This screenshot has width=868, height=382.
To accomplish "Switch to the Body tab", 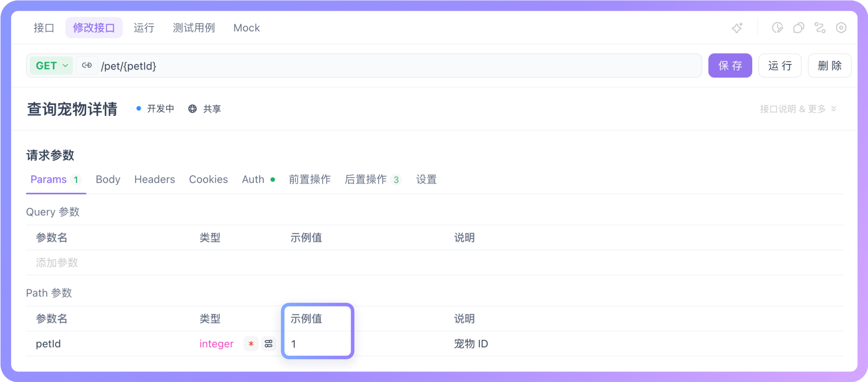I will pos(108,179).
